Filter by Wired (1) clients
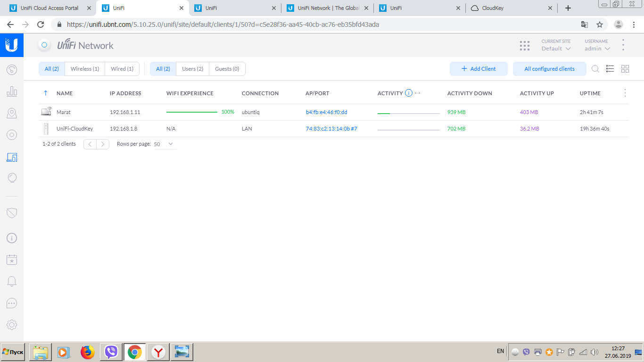This screenshot has height=362, width=644. (122, 69)
